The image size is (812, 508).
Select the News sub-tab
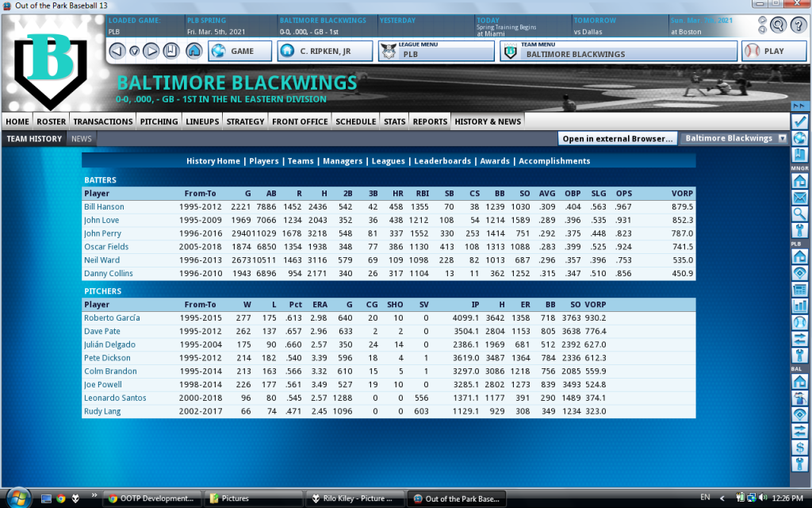[x=82, y=139]
